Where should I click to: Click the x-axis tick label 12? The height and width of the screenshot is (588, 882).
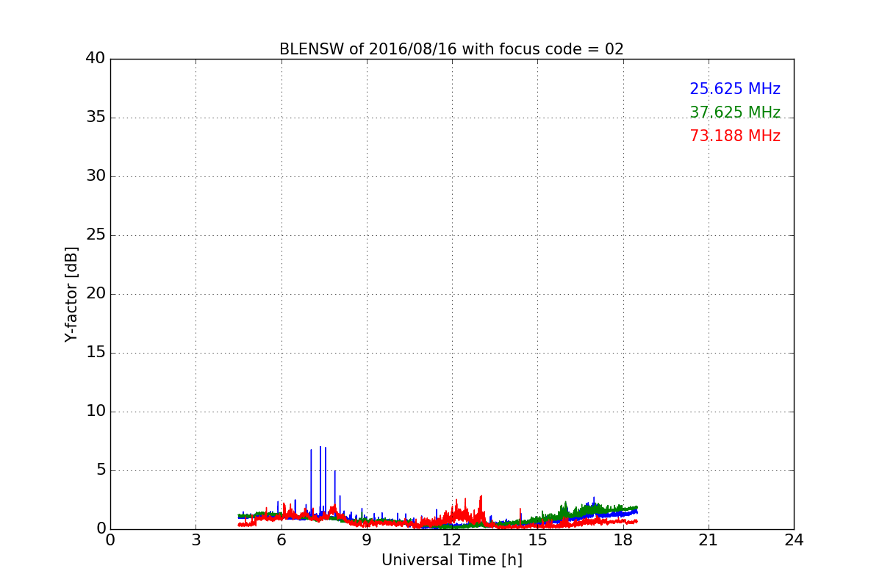[x=452, y=540]
